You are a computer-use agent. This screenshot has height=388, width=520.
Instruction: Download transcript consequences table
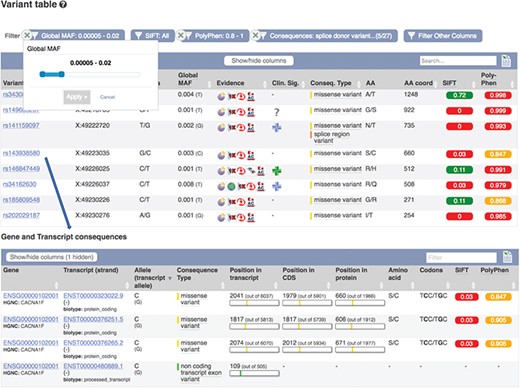[x=506, y=257]
